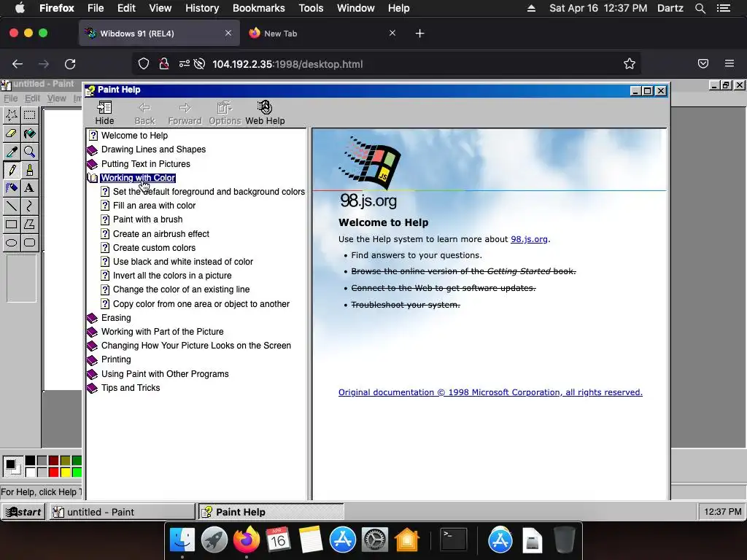This screenshot has height=560, width=747.
Task: Choose the Polygon tool in Paint
Action: coord(29,225)
